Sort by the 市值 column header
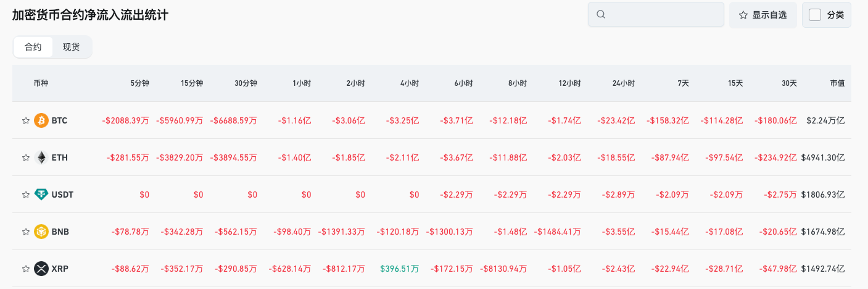868x289 pixels. click(x=837, y=83)
